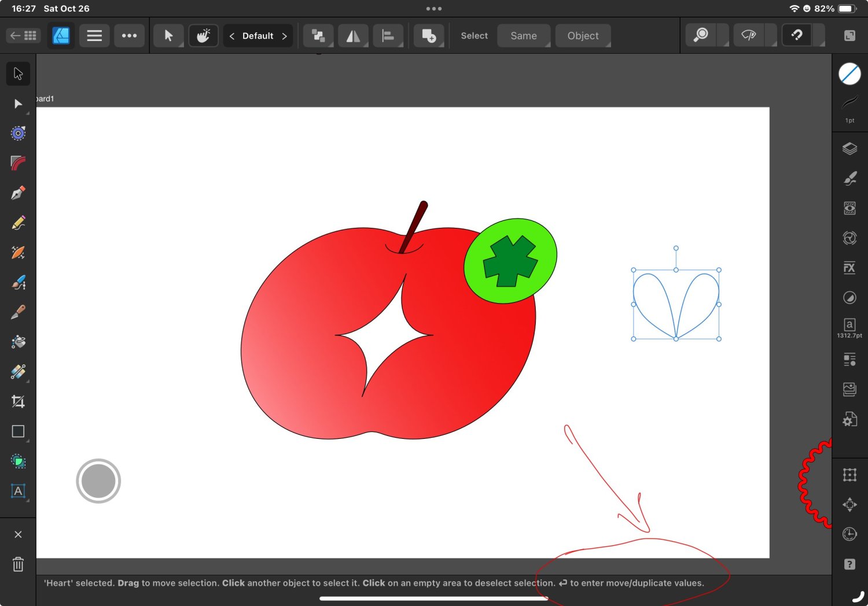Choose the Contour tool below Node tool
The image size is (868, 606).
(x=18, y=134)
